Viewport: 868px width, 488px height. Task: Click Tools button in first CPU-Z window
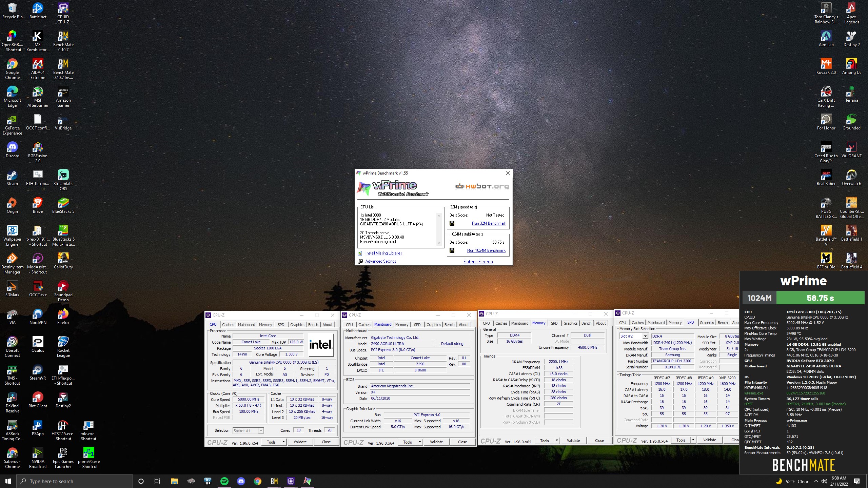pyautogui.click(x=271, y=442)
